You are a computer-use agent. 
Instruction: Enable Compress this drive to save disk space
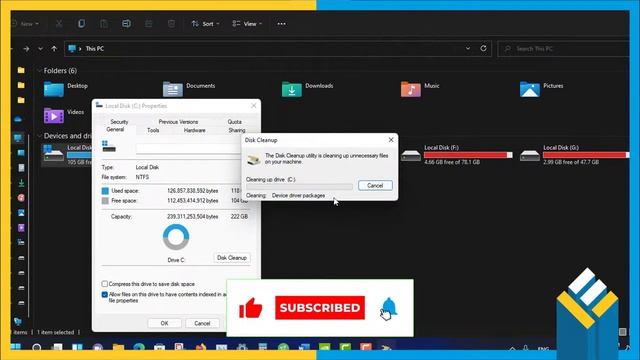pos(104,284)
